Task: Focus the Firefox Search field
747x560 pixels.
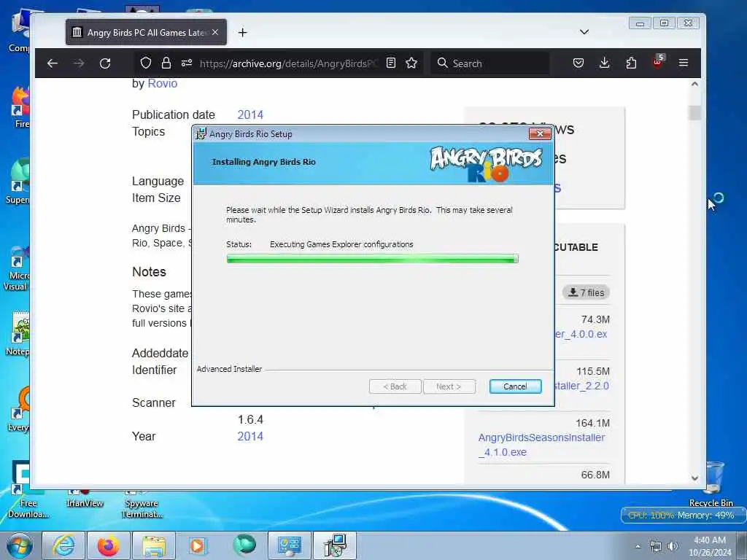Action: 490,63
